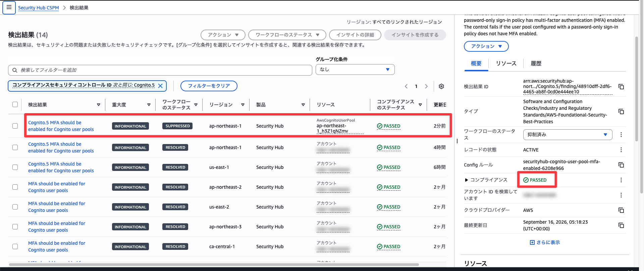Click SUPPRESSED workflow status badge

point(177,126)
